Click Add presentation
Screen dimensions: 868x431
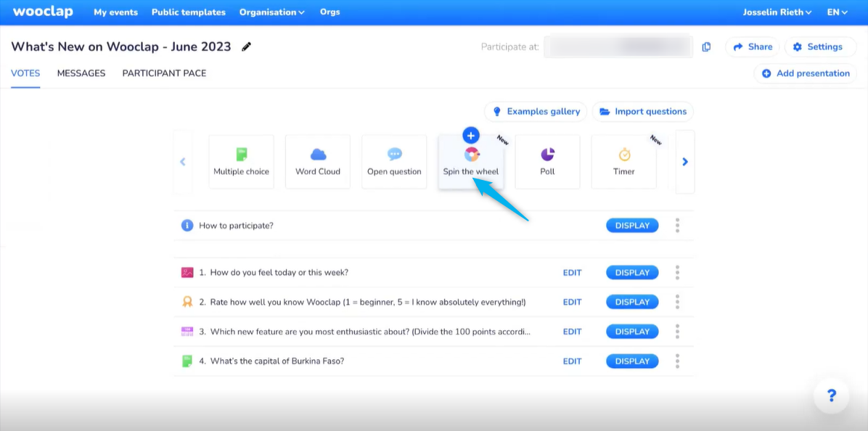[806, 73]
